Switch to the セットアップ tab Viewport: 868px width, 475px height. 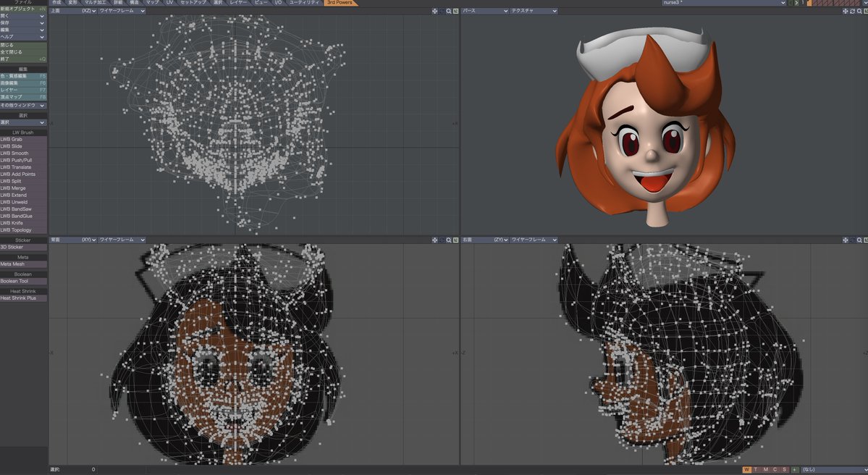193,3
